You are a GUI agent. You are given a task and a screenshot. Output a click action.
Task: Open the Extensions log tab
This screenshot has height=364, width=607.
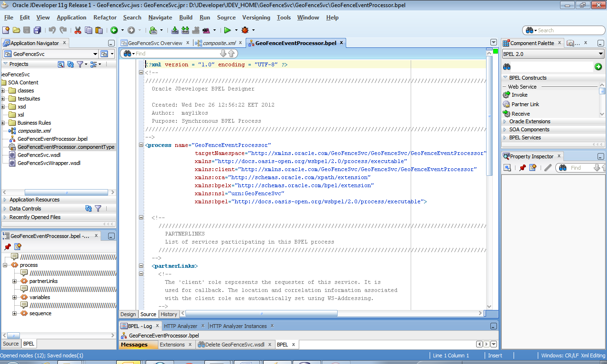click(x=172, y=345)
